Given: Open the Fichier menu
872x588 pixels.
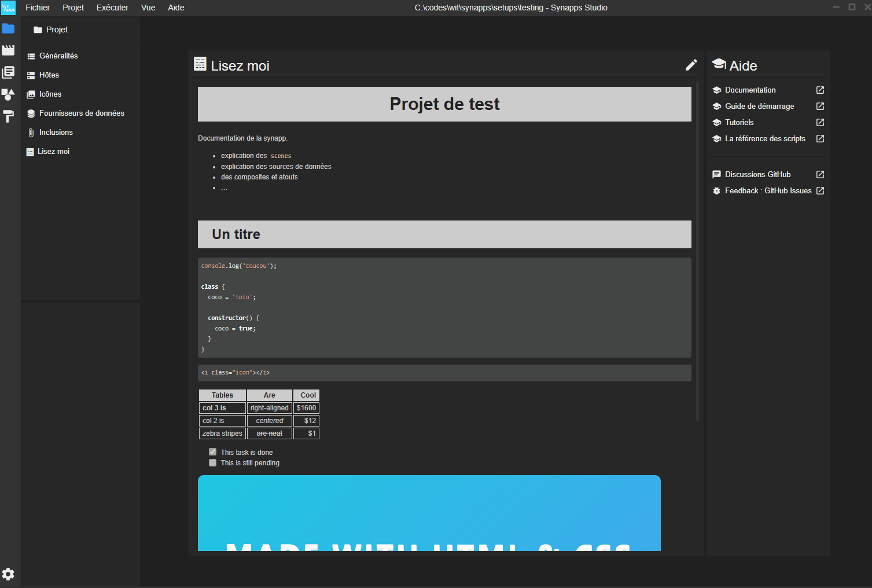Looking at the screenshot, I should pyautogui.click(x=38, y=8).
